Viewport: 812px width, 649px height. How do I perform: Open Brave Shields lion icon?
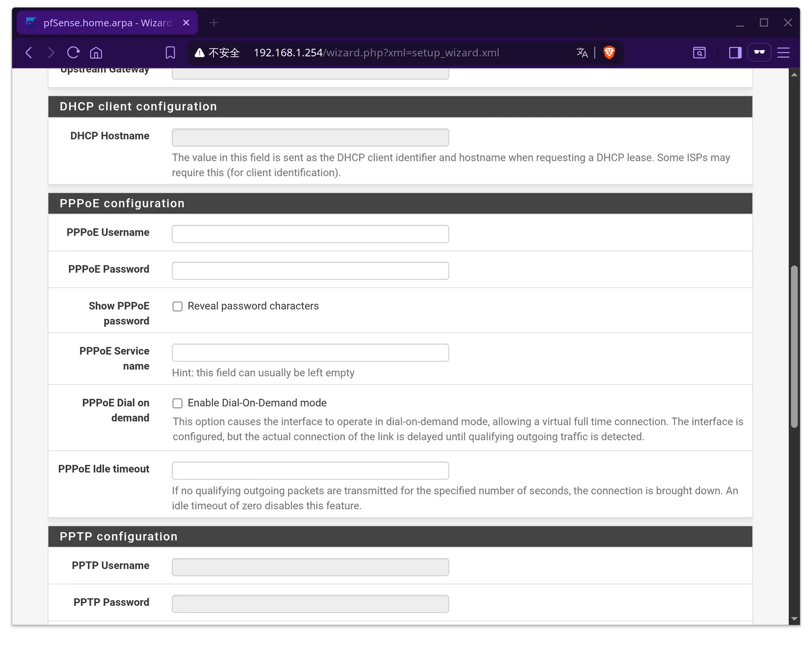[x=609, y=52]
